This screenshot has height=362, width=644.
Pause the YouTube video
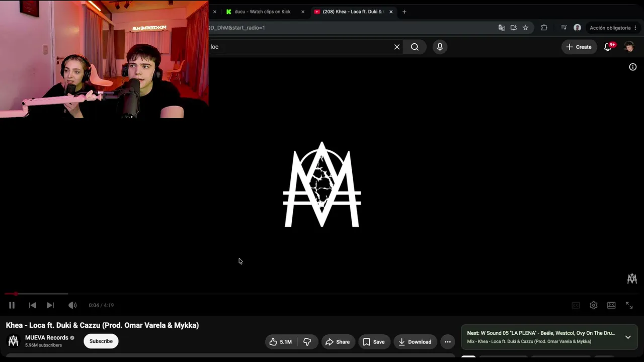tap(12, 305)
